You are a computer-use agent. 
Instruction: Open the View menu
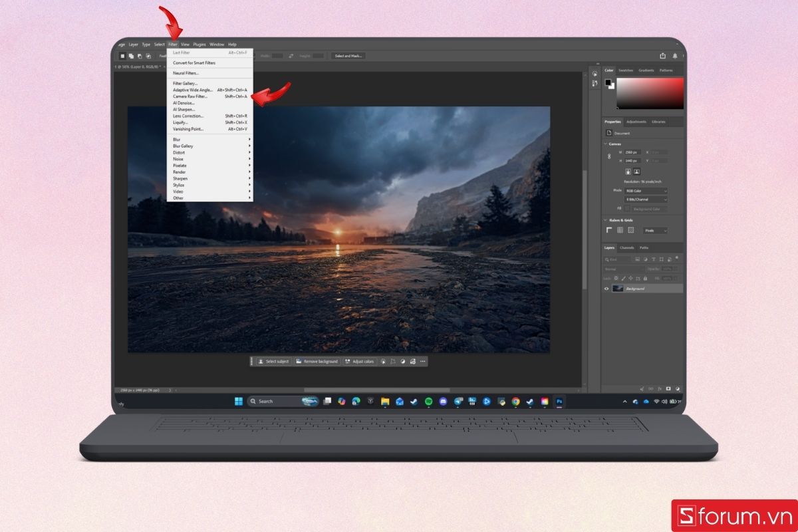coord(185,45)
